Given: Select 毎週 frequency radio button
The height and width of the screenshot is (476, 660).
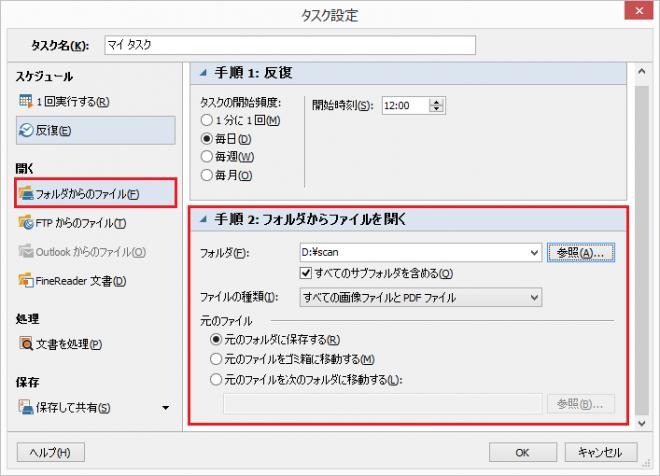Looking at the screenshot, I should pos(207,157).
